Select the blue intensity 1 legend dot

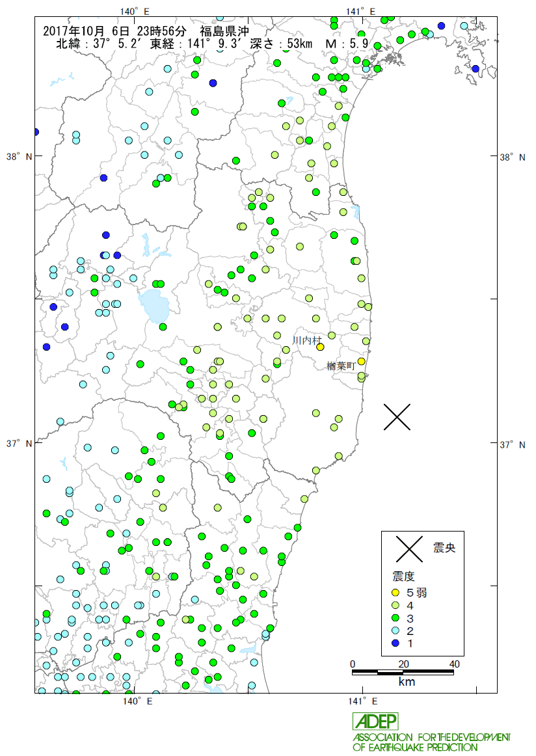click(395, 643)
